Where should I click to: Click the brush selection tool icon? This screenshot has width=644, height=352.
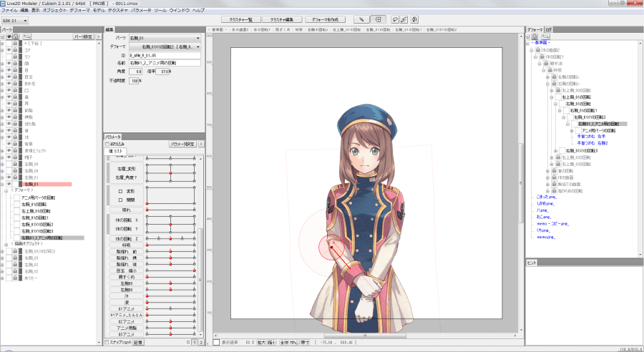click(x=404, y=19)
